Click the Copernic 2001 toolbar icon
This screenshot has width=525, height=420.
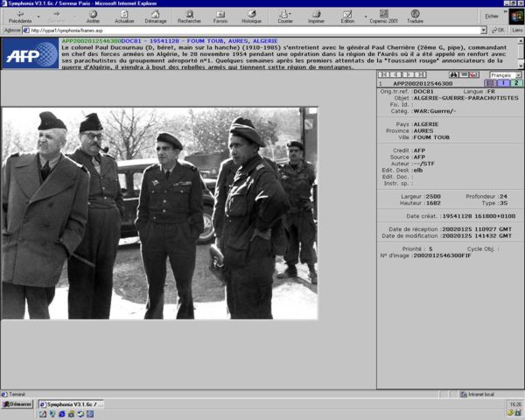[381, 16]
